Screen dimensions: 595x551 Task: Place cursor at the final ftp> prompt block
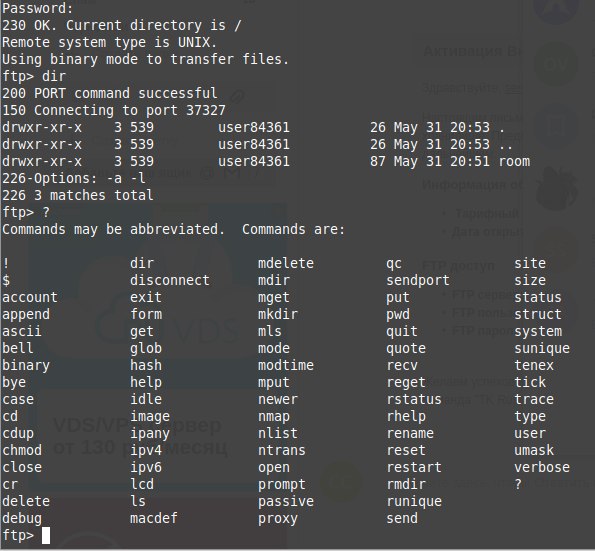(46, 535)
